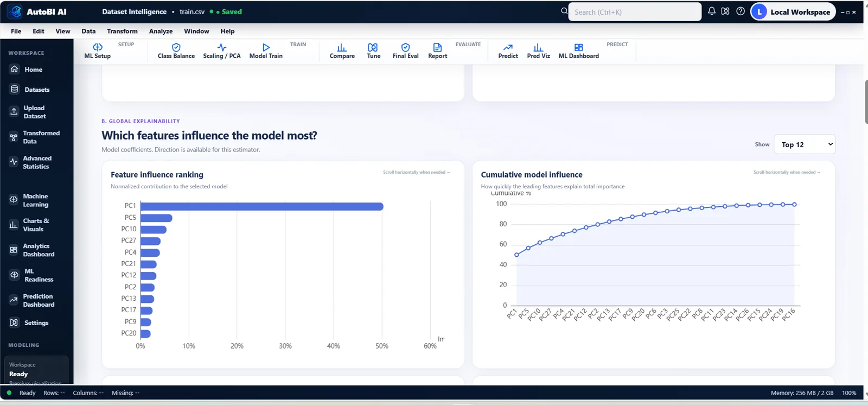The height and width of the screenshot is (405, 868).
Task: Click the vertical page scrollbar
Action: point(866,102)
